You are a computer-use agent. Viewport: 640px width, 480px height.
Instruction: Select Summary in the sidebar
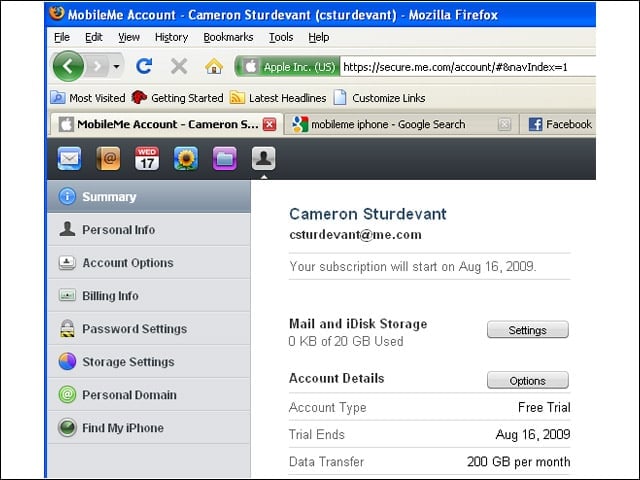[x=149, y=196]
